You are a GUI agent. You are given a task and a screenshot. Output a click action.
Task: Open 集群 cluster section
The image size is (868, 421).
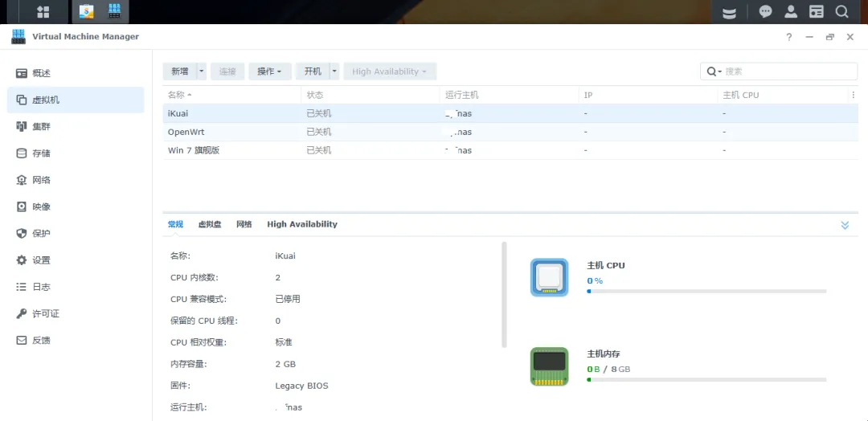click(x=76, y=127)
